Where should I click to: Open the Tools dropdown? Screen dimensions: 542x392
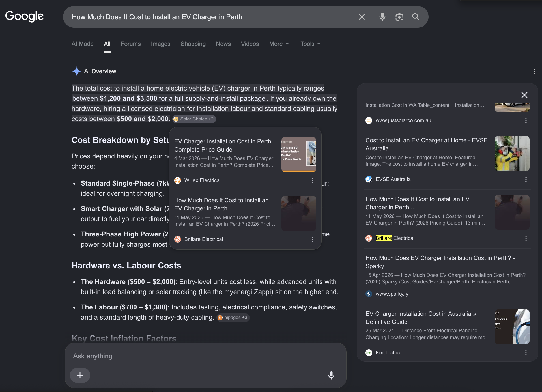310,44
